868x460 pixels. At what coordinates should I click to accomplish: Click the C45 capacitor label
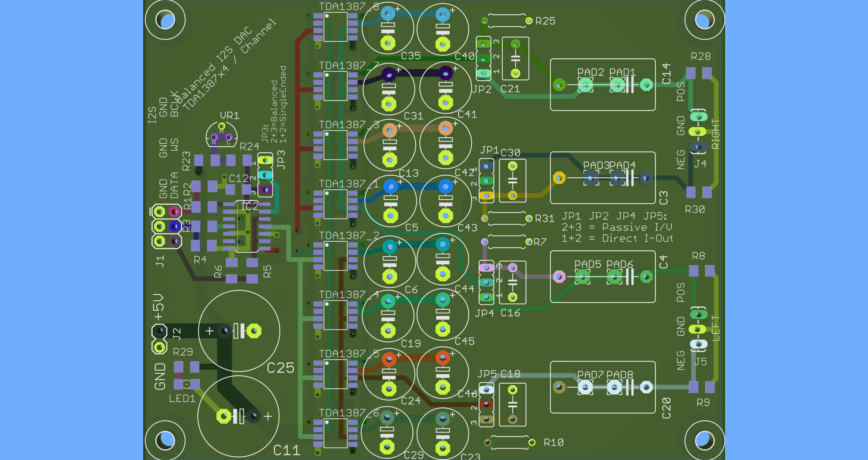click(x=465, y=341)
